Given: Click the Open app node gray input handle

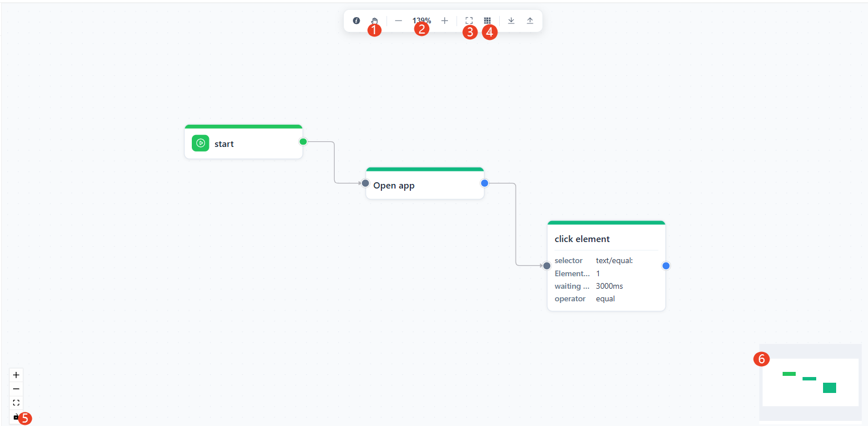Looking at the screenshot, I should coord(365,183).
